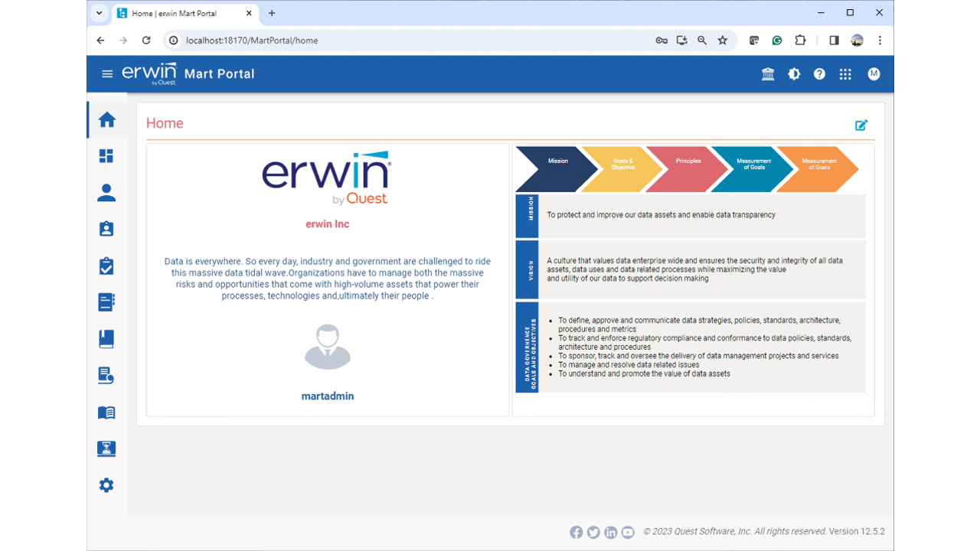Open the open-book sidebar icon
980x551 pixels.
click(106, 412)
